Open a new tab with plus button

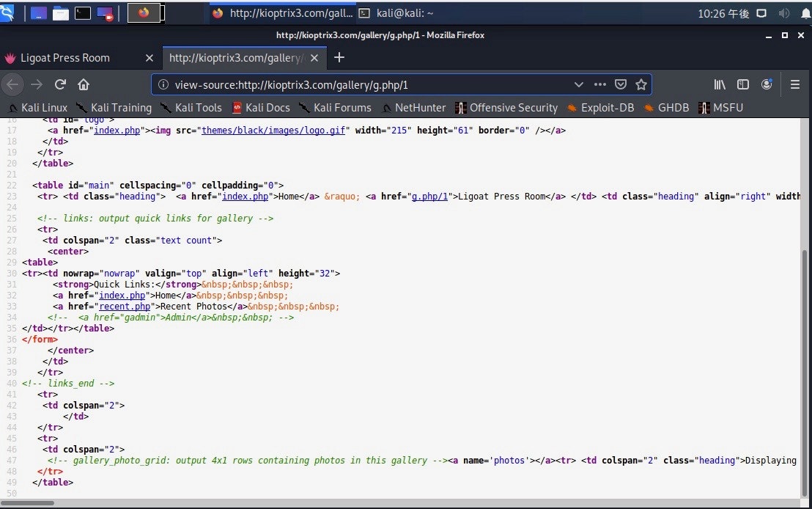339,57
